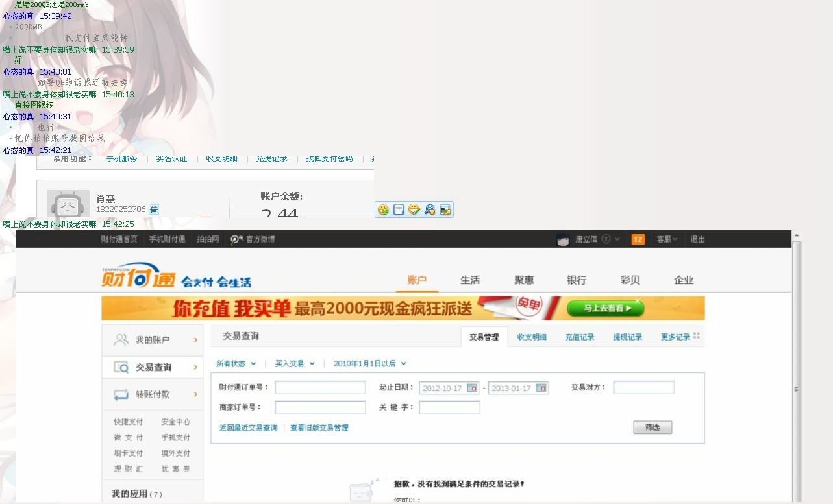
Task: Click the 筛选 filter button
Action: point(653,427)
